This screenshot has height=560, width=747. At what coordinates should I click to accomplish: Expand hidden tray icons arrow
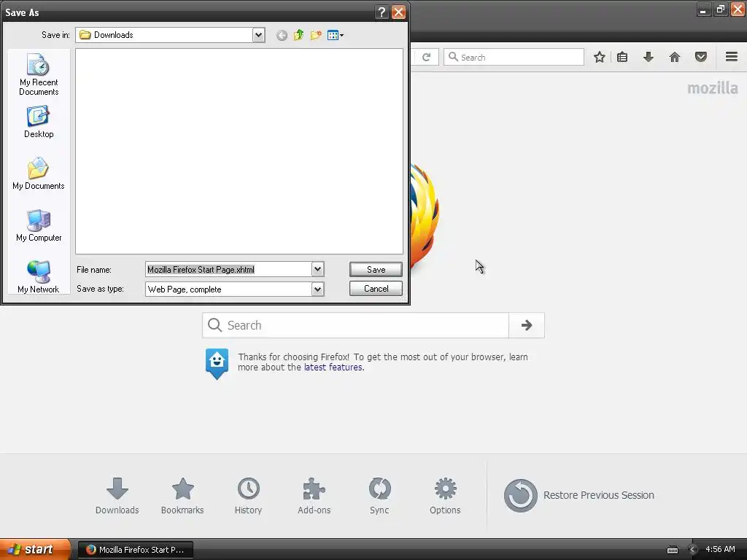pyautogui.click(x=693, y=550)
